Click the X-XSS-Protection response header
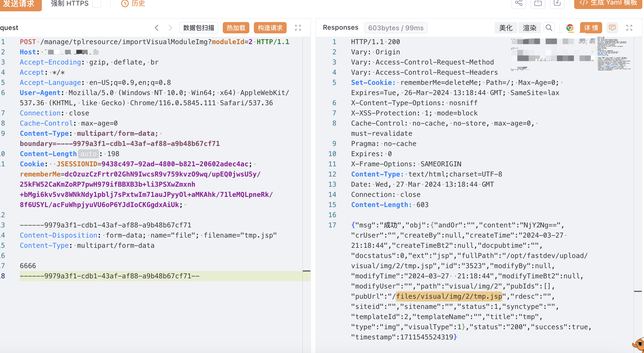The width and height of the screenshot is (644, 353). 414,113
